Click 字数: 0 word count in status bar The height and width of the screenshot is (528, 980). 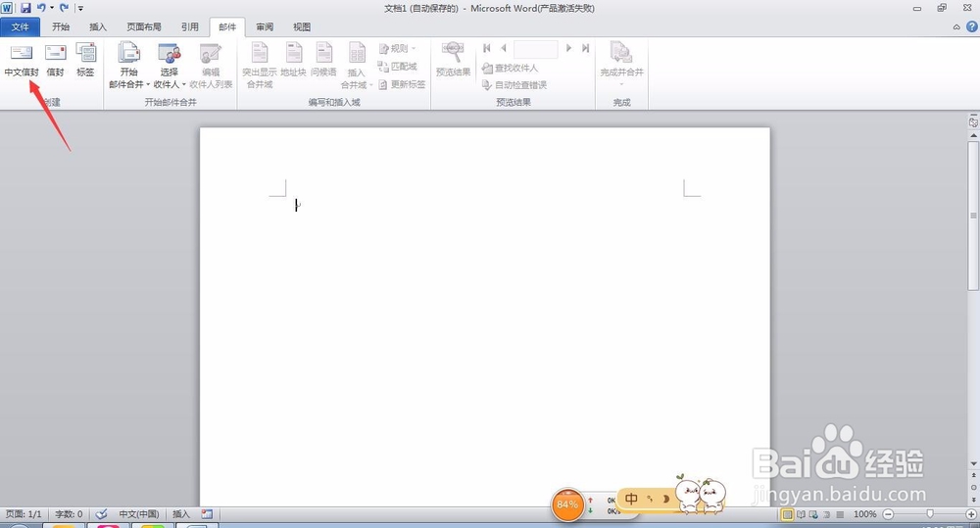click(x=69, y=513)
